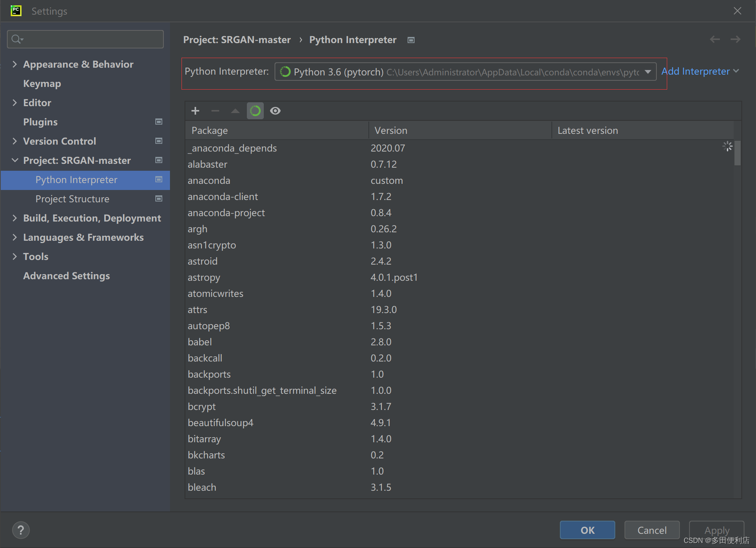Click project-level icon next to Plugins
The width and height of the screenshot is (756, 548).
(158, 122)
